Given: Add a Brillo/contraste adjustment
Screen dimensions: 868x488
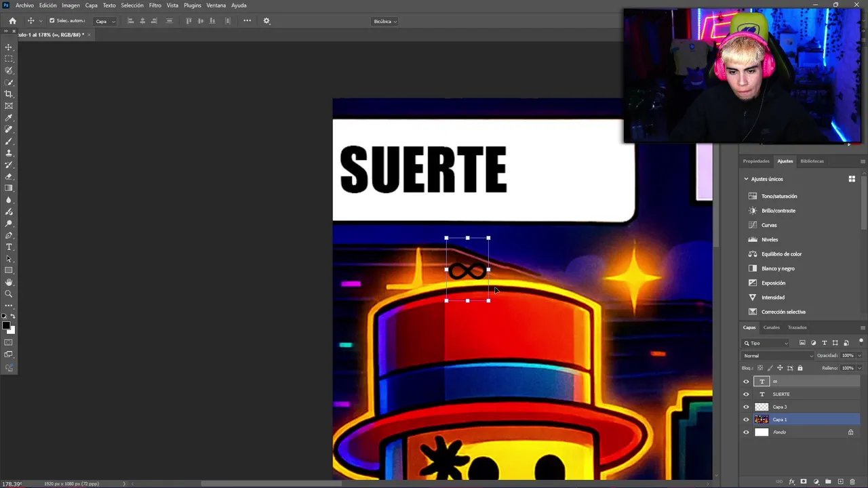Looking at the screenshot, I should [x=778, y=211].
